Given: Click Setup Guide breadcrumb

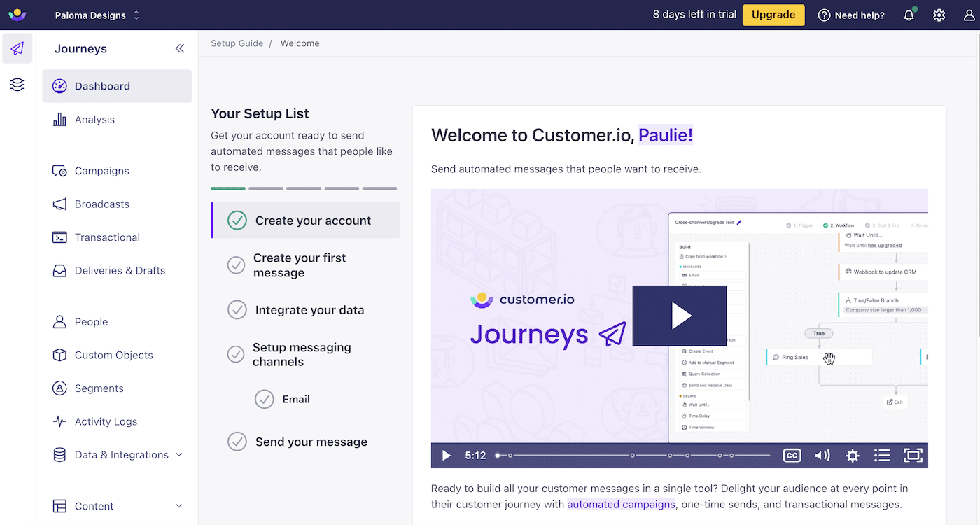Looking at the screenshot, I should click(237, 43).
